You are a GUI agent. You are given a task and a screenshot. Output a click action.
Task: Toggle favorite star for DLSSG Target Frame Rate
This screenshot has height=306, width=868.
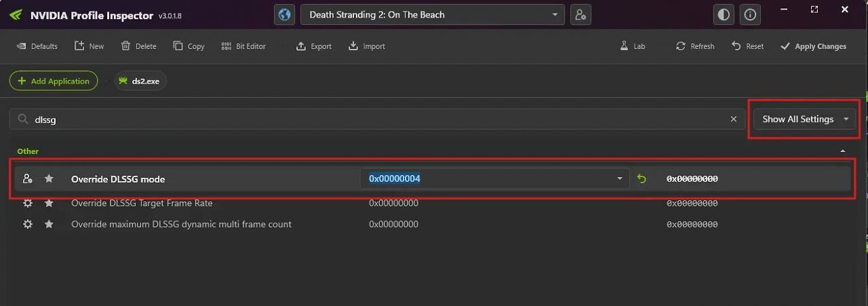pos(49,203)
